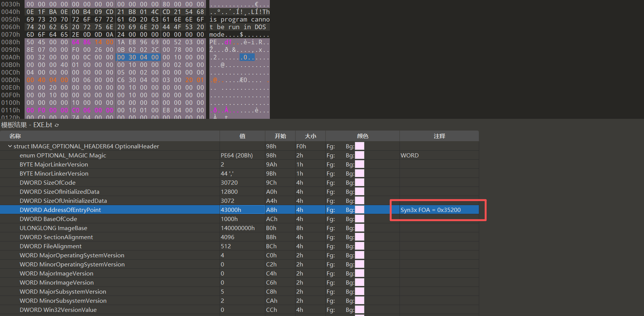Image resolution: width=644 pixels, height=316 pixels.
Task: Click the 大小 column header
Action: coord(310,136)
